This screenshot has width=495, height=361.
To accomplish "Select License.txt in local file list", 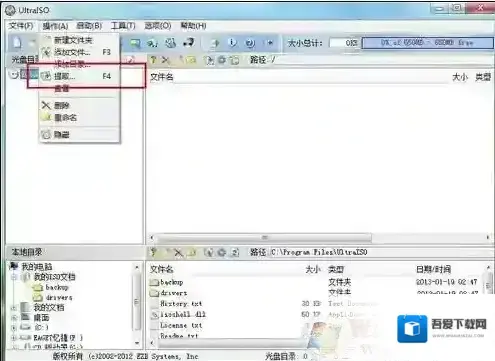I will click(181, 325).
